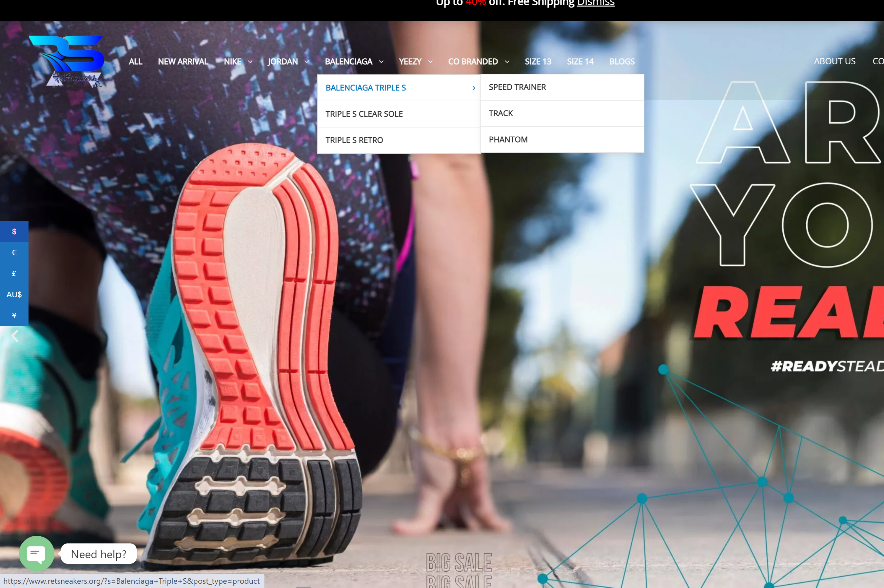Switch currency to Euro
884x588 pixels.
(x=14, y=252)
